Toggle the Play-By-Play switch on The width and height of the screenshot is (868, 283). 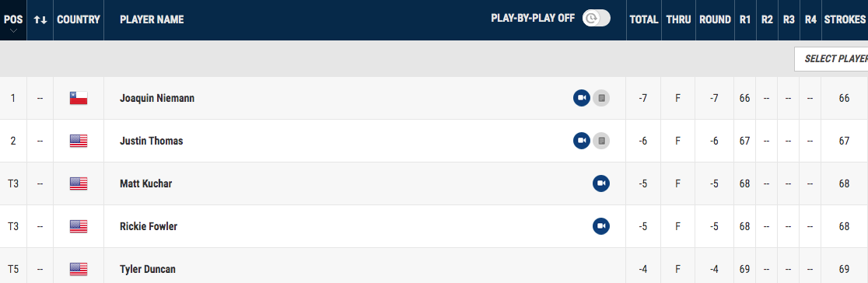click(x=597, y=19)
